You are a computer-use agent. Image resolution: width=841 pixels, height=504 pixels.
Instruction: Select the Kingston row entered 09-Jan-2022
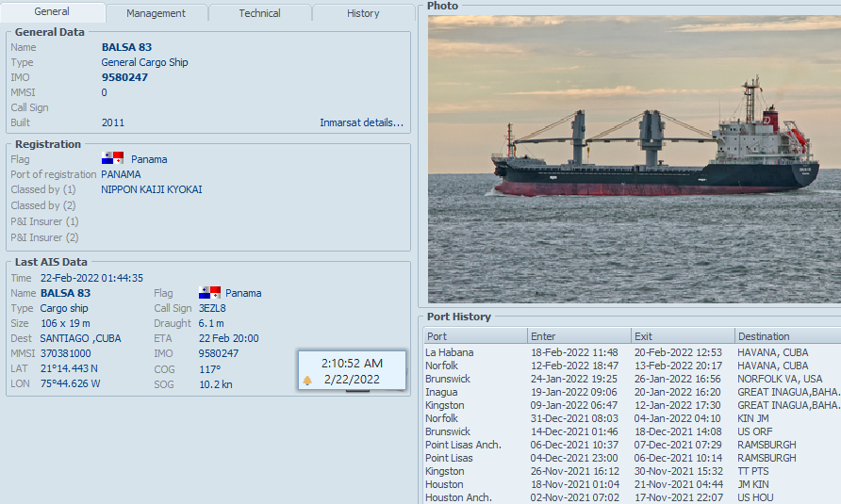(633, 405)
